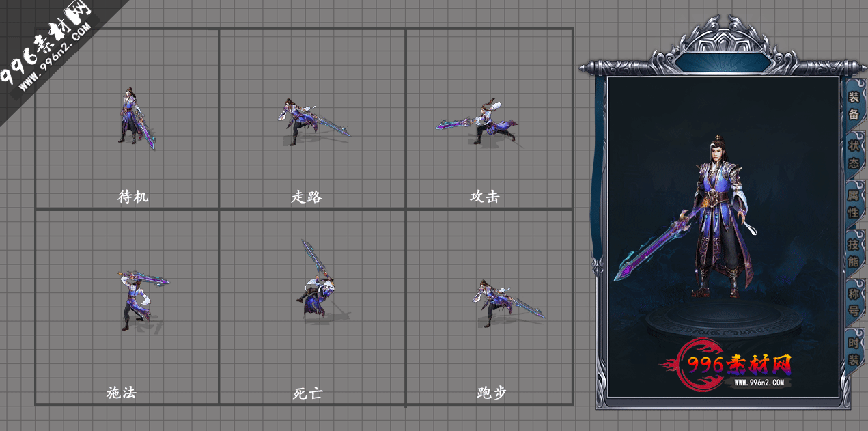
Task: Click the 跑步 label text
Action: (x=492, y=393)
